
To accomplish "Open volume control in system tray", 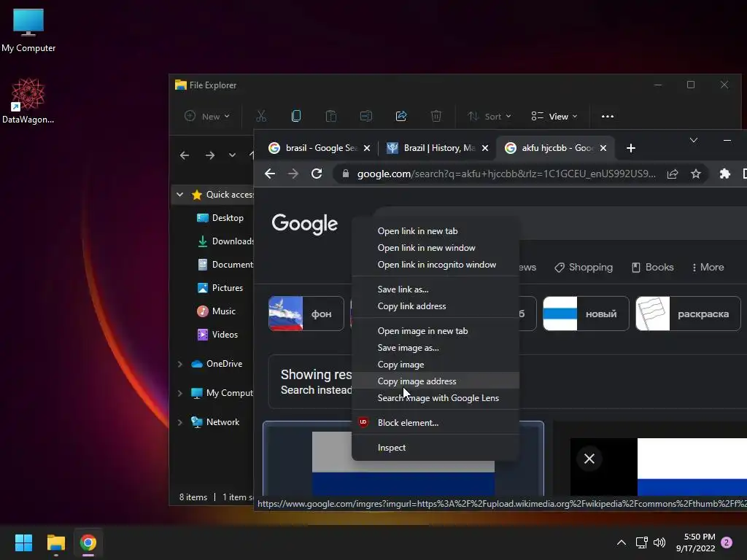I will tap(659, 542).
